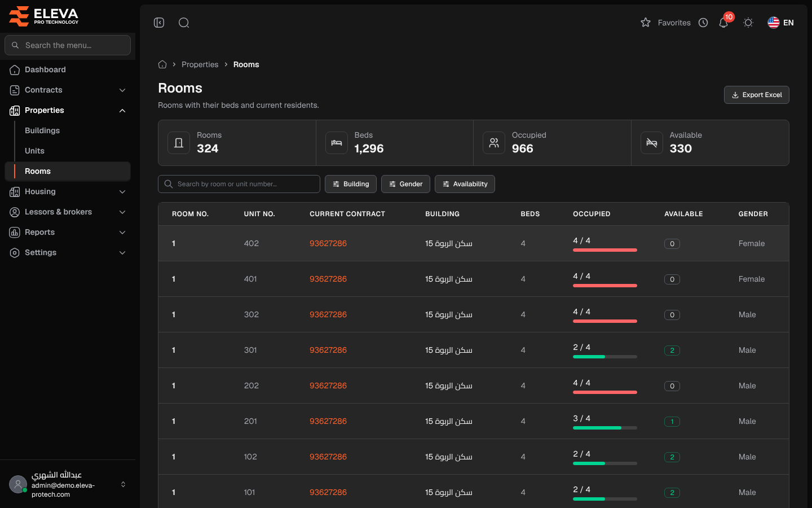This screenshot has width=812, height=508.
Task: Toggle light/dark theme sun icon
Action: (x=748, y=23)
